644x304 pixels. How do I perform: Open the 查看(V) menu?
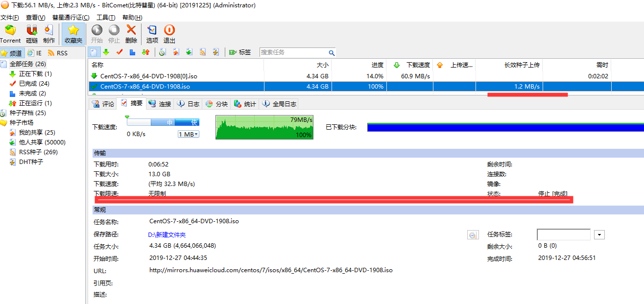[x=36, y=18]
